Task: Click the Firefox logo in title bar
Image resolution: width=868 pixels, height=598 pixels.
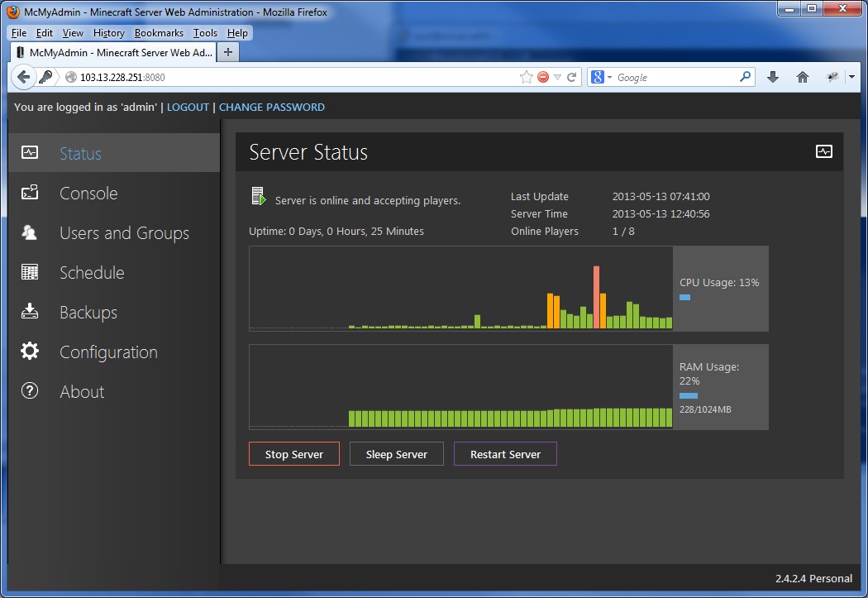Action: pos(13,12)
